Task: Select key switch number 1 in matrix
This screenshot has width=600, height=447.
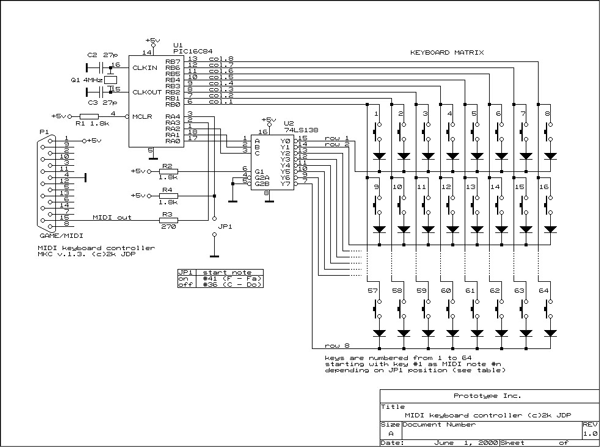Action: click(379, 132)
